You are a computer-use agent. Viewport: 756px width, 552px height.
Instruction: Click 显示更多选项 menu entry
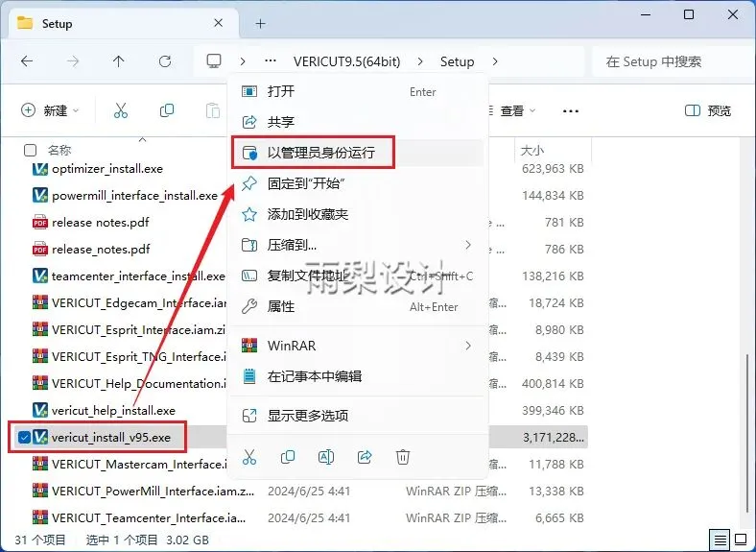[357, 416]
